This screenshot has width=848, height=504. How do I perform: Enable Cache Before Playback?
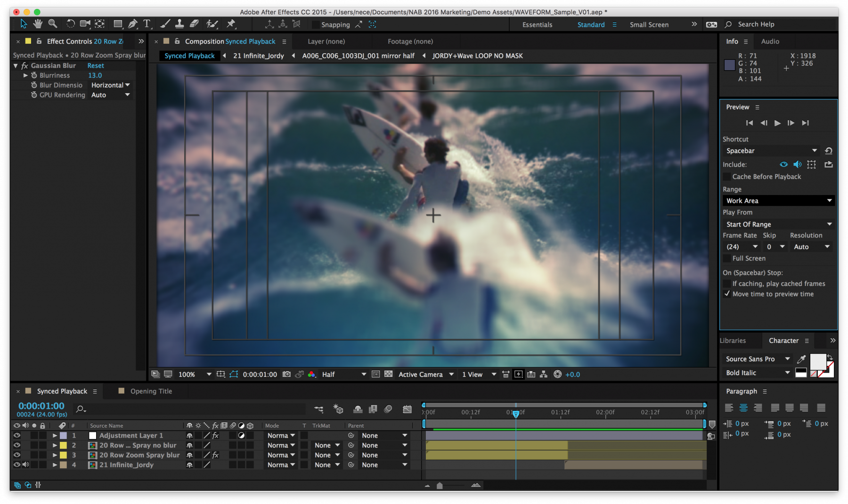click(727, 177)
